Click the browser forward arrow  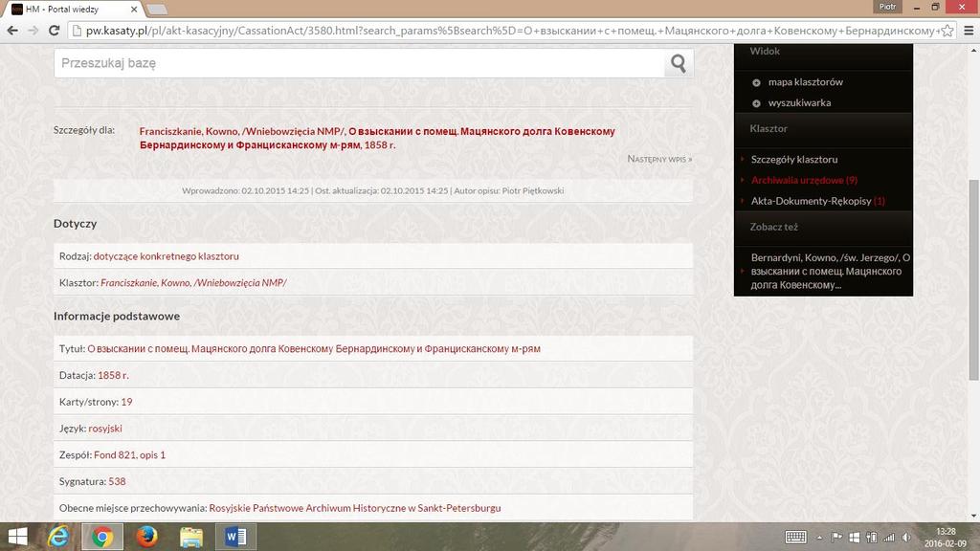[x=33, y=30]
